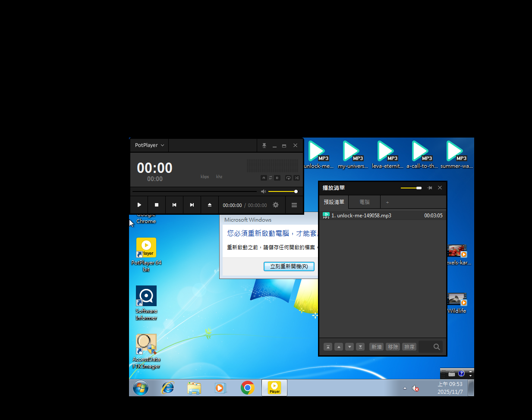The width and height of the screenshot is (532, 420).
Task: Select the summer-wa MP3 desktop file
Action: [456, 154]
